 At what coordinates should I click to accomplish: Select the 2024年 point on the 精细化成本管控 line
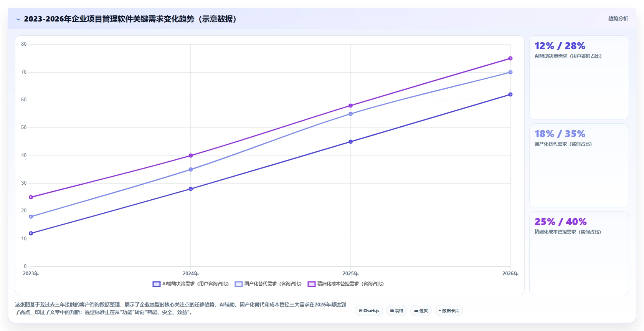tap(191, 156)
